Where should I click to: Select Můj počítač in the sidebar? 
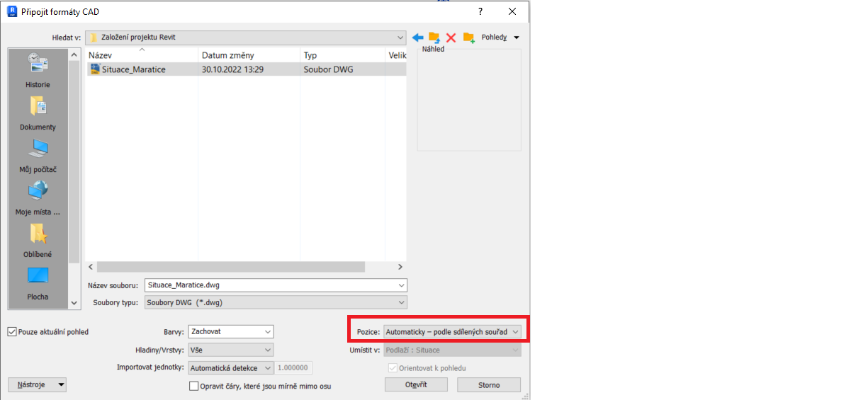38,155
